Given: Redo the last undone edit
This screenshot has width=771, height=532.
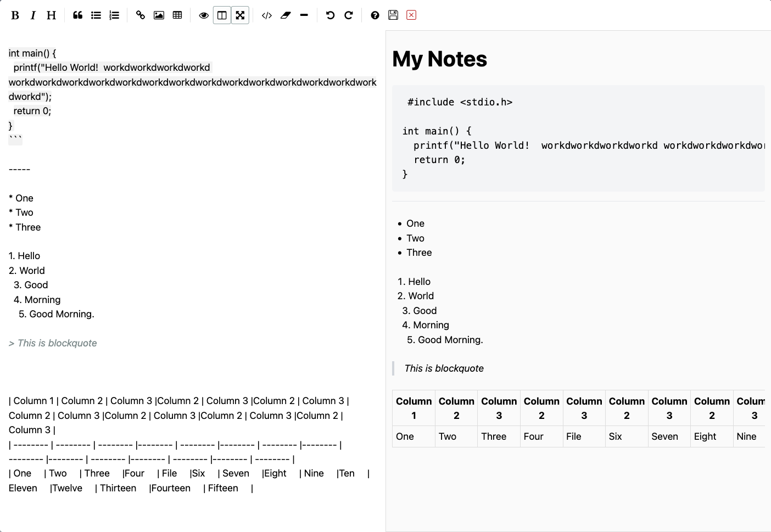Looking at the screenshot, I should click(x=348, y=15).
